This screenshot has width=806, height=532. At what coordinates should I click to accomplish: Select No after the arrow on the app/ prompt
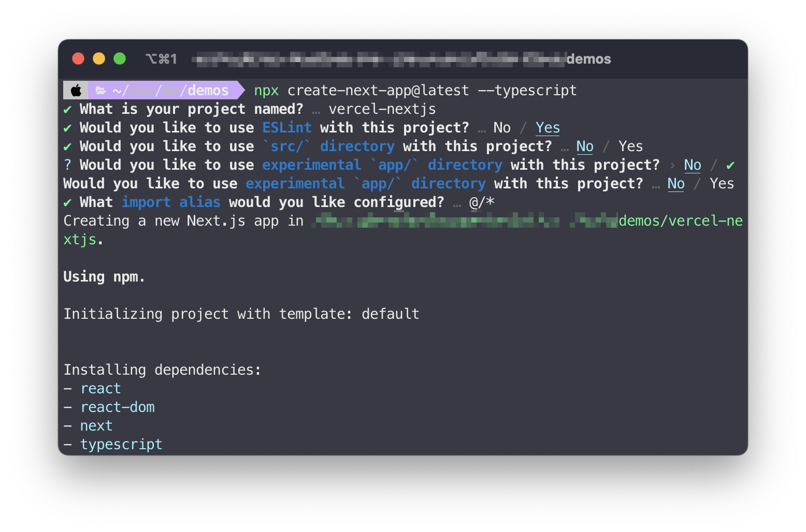(693, 165)
